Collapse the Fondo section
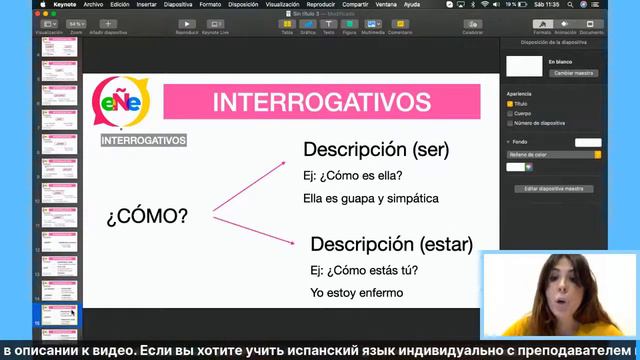 (509, 142)
